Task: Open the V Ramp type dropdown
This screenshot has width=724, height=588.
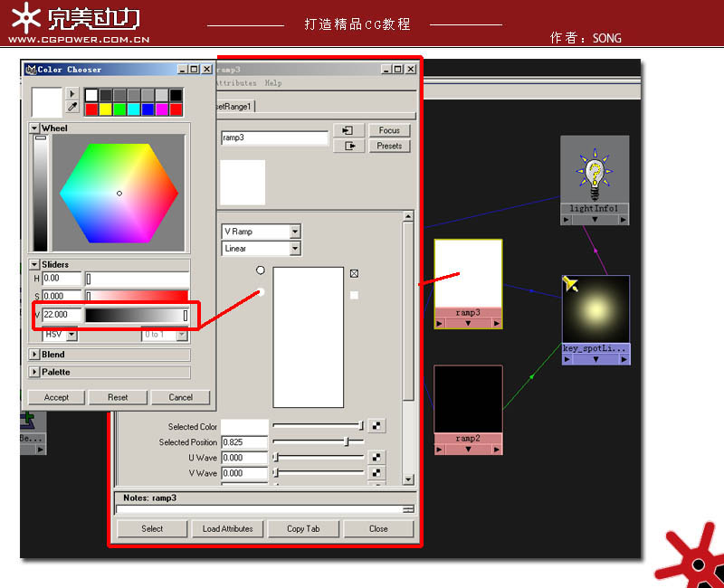Action: point(296,232)
